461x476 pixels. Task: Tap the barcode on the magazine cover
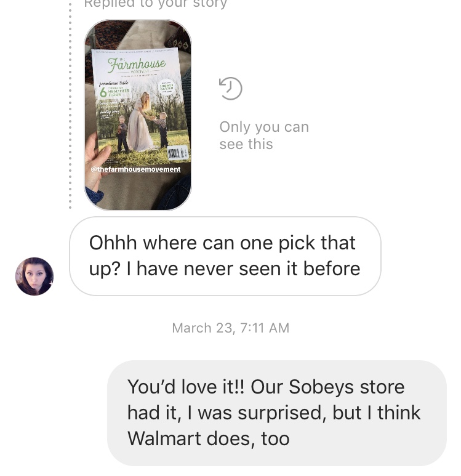click(178, 153)
